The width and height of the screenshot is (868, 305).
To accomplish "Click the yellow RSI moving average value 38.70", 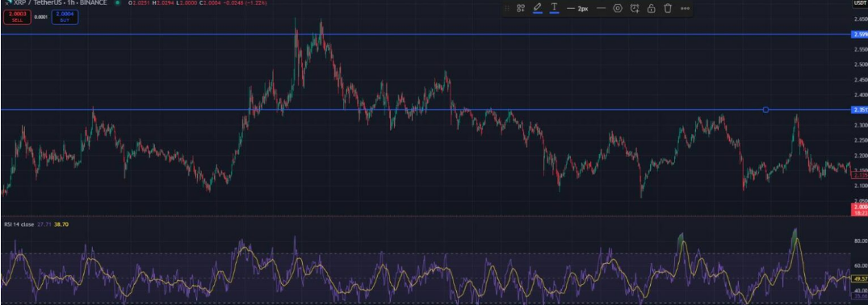I will pos(61,224).
